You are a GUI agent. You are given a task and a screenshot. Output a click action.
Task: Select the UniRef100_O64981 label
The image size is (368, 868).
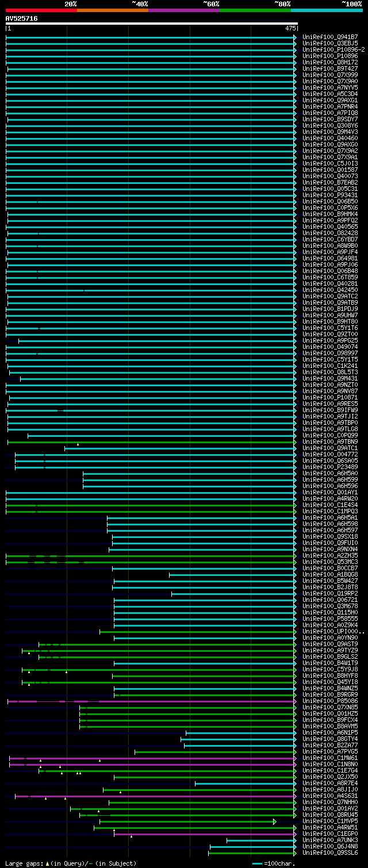(x=330, y=259)
